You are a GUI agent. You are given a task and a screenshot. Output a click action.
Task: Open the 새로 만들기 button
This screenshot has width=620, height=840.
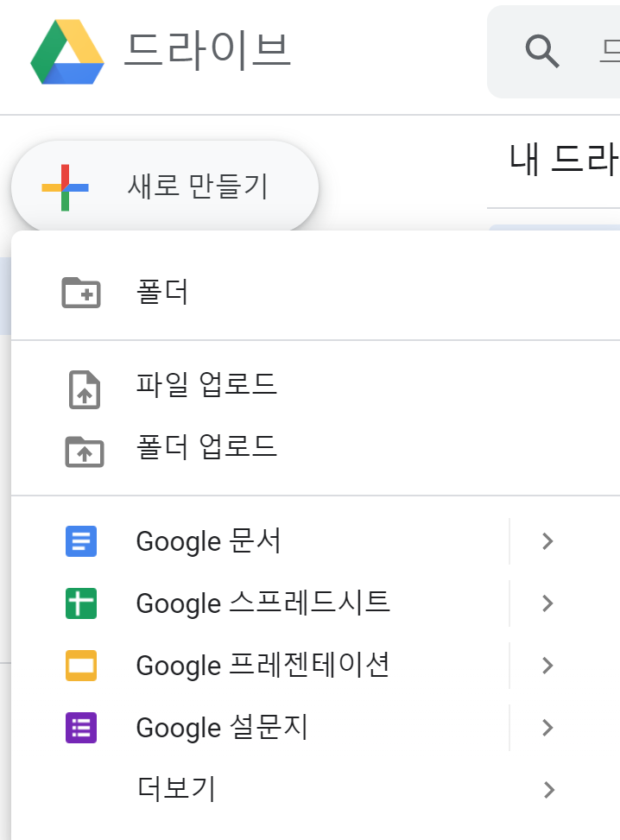point(165,187)
